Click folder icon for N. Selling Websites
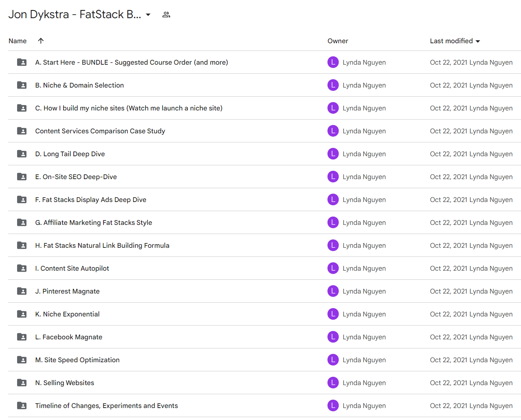The height and width of the screenshot is (420, 521). click(x=22, y=383)
